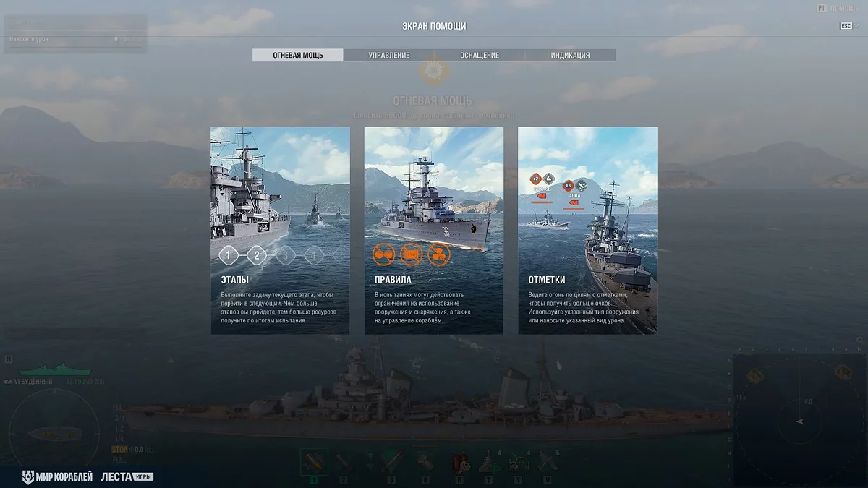
Task: Activate the spotter plane consumable U
Action: tap(547, 462)
